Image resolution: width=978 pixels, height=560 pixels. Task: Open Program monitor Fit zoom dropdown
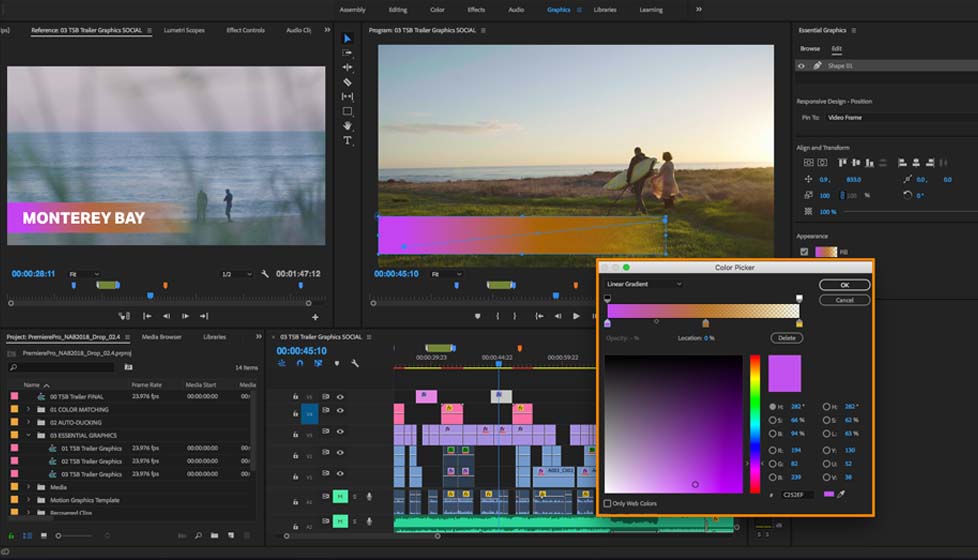447,274
